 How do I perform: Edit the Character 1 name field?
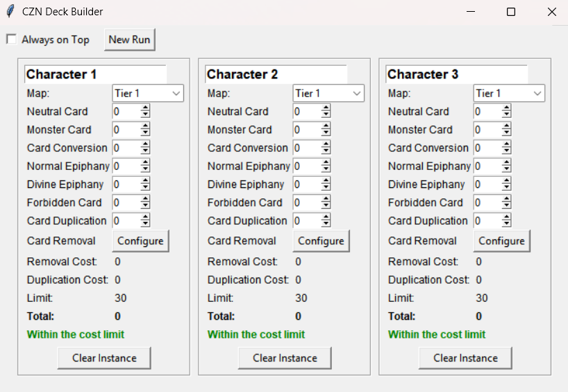96,74
